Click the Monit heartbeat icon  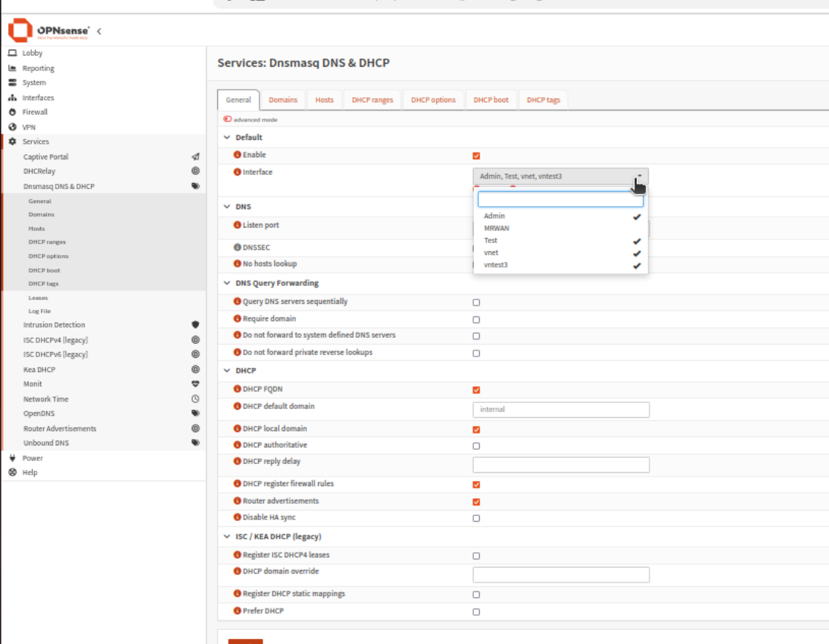point(195,384)
